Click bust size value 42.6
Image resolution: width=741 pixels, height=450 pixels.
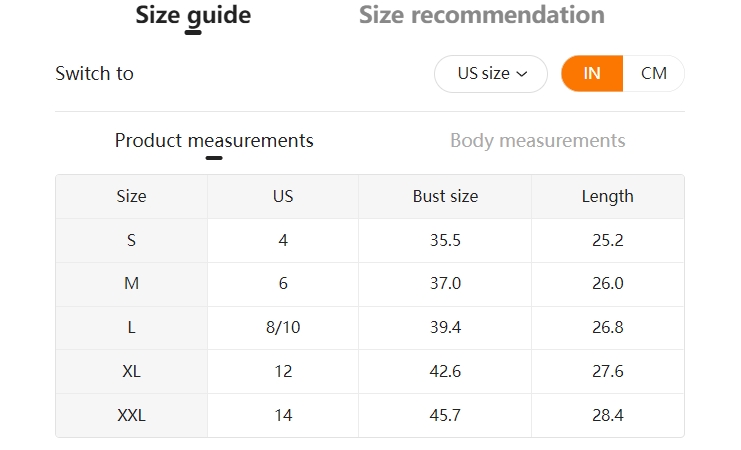[x=445, y=372]
